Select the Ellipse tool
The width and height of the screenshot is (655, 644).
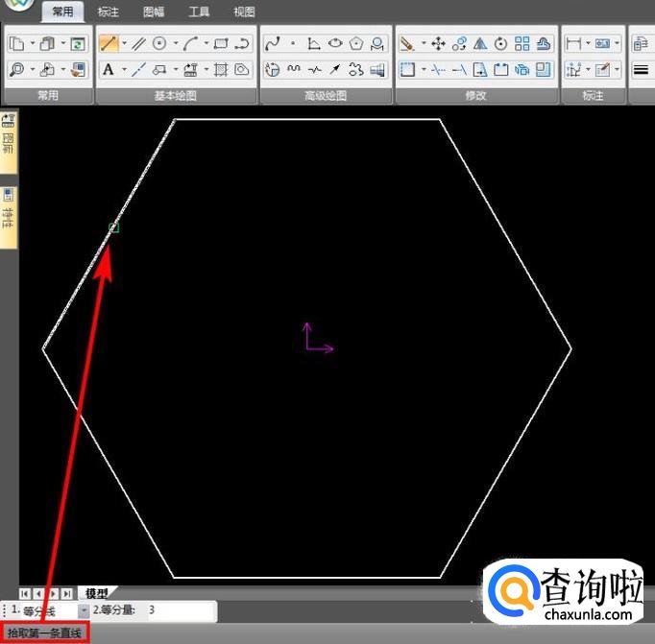click(335, 43)
